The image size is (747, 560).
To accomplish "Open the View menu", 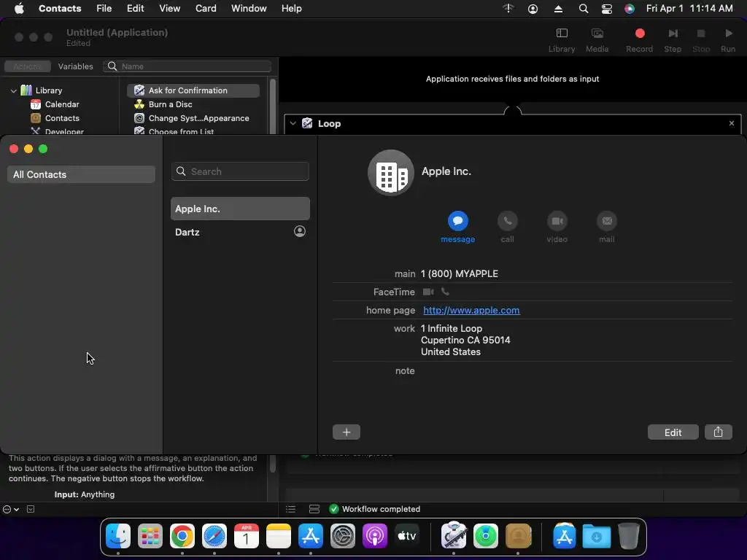I will tap(169, 9).
